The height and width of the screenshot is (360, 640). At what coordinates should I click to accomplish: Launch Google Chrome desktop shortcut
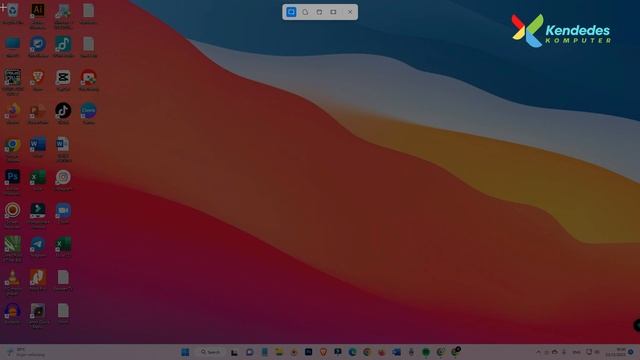coord(13,149)
